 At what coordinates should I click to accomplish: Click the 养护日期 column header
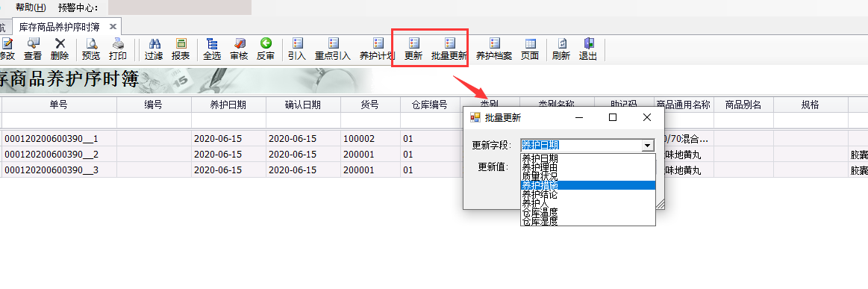228,105
